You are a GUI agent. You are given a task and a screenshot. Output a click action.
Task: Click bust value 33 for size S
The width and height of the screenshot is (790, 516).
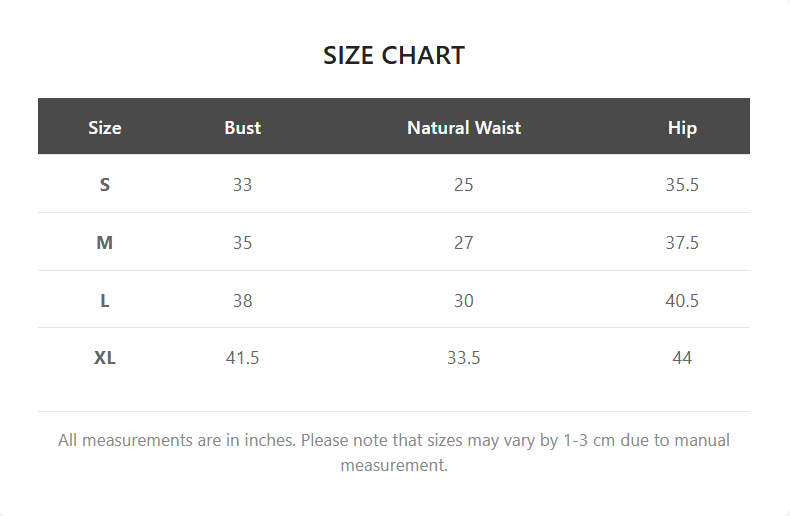point(243,185)
